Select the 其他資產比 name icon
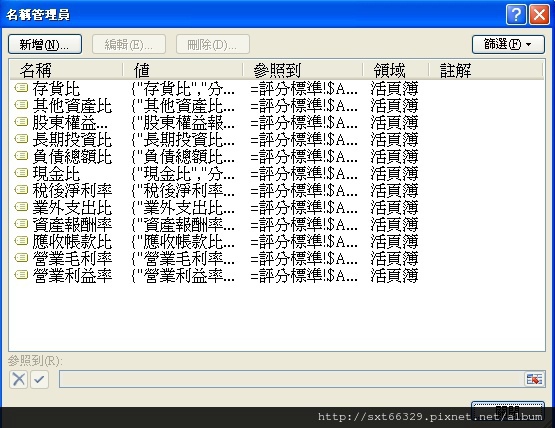This screenshot has height=428, width=555. pos(21,105)
